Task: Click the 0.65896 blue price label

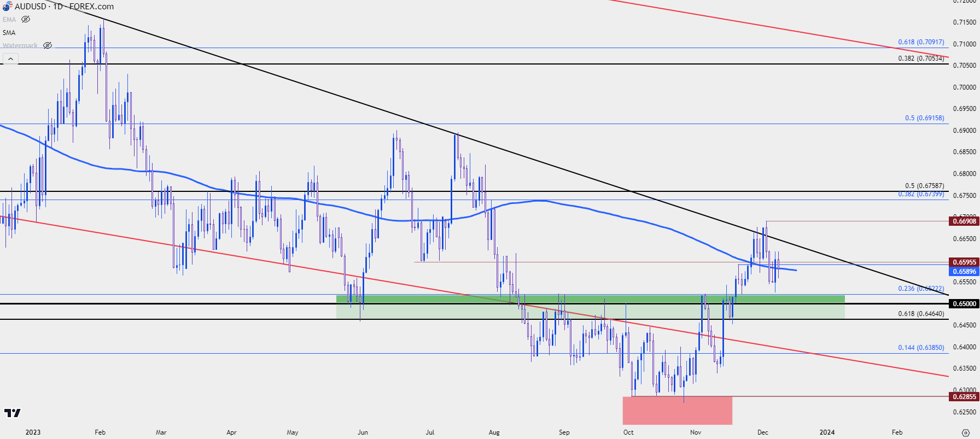Action: (964, 271)
